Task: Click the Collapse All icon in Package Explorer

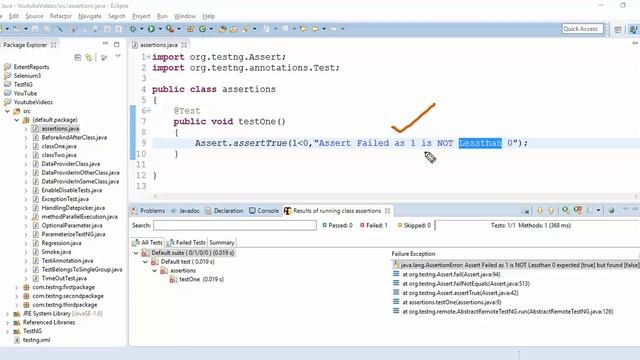Action: coord(78,58)
